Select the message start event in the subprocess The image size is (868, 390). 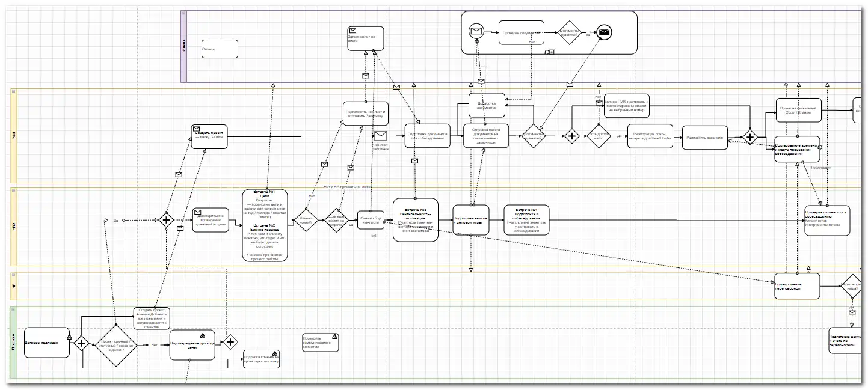477,32
